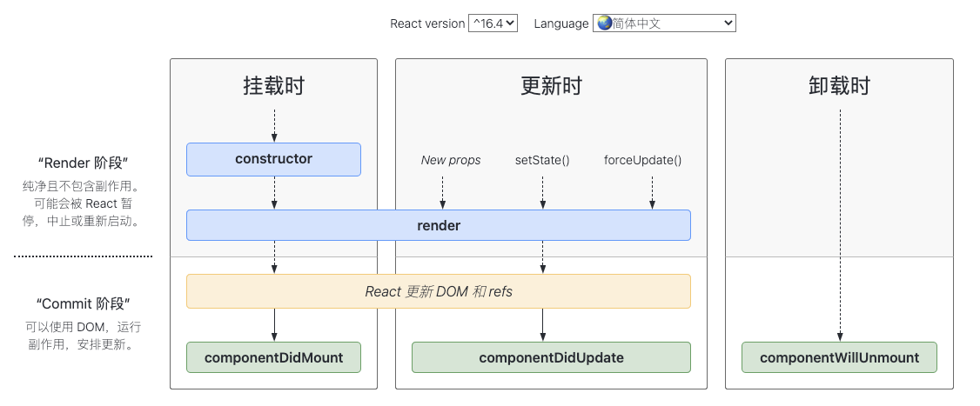Screen dimensions: 980x406
Task: Click the arrow pointing to componentDidMount
Action: pyautogui.click(x=274, y=325)
